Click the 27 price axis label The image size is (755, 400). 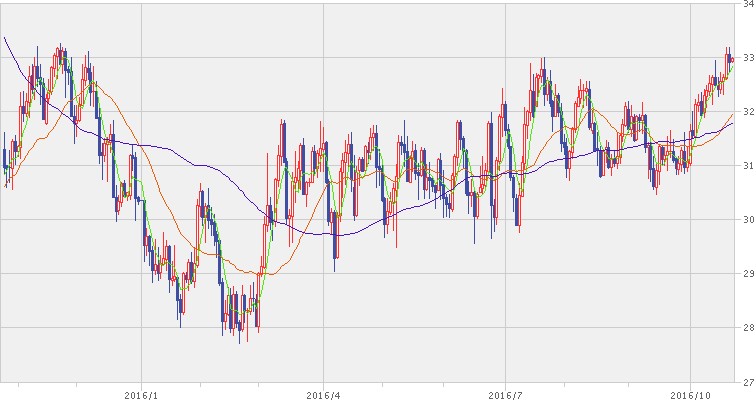748,382
